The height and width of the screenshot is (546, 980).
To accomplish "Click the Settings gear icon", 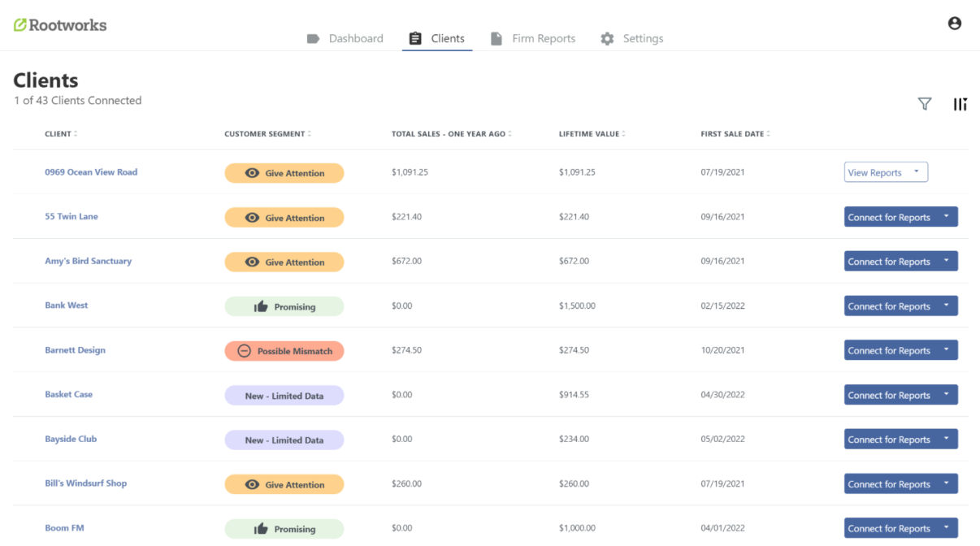I will tap(606, 38).
